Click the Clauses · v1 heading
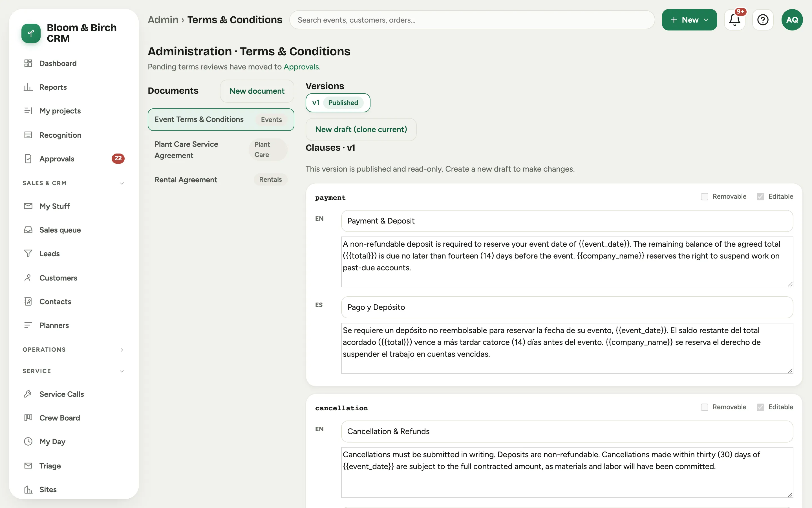 330,148
